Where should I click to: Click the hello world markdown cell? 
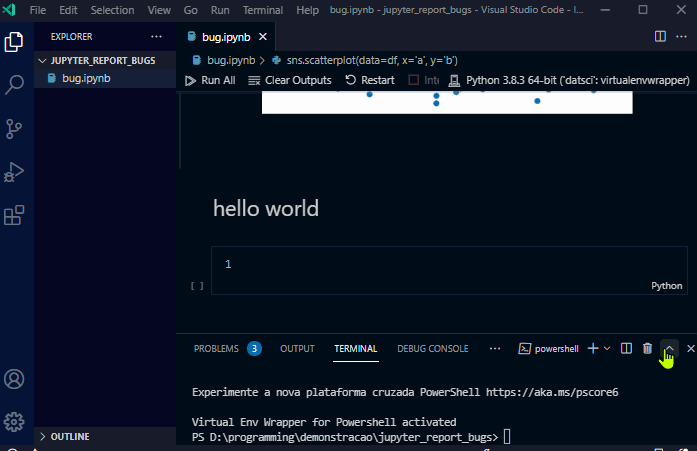point(266,208)
